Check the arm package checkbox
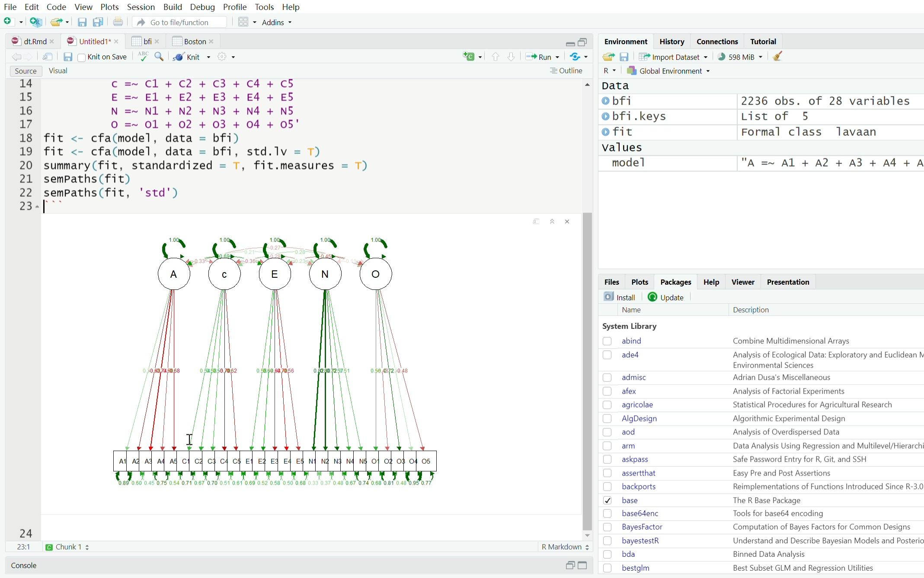The width and height of the screenshot is (924, 578). pos(607,446)
